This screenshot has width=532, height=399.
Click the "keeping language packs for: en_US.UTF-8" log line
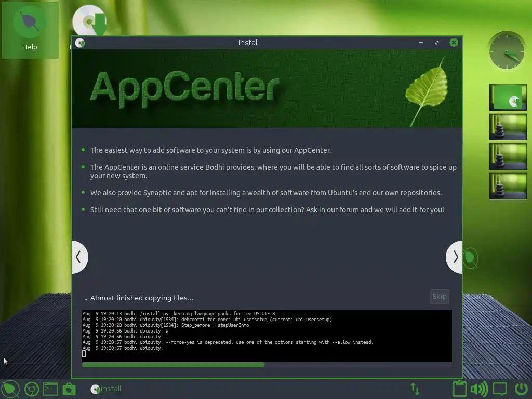(x=179, y=313)
